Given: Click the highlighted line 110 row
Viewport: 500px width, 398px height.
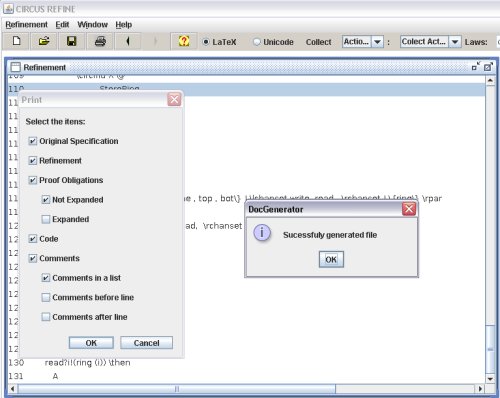Looking at the screenshot, I should (x=247, y=89).
